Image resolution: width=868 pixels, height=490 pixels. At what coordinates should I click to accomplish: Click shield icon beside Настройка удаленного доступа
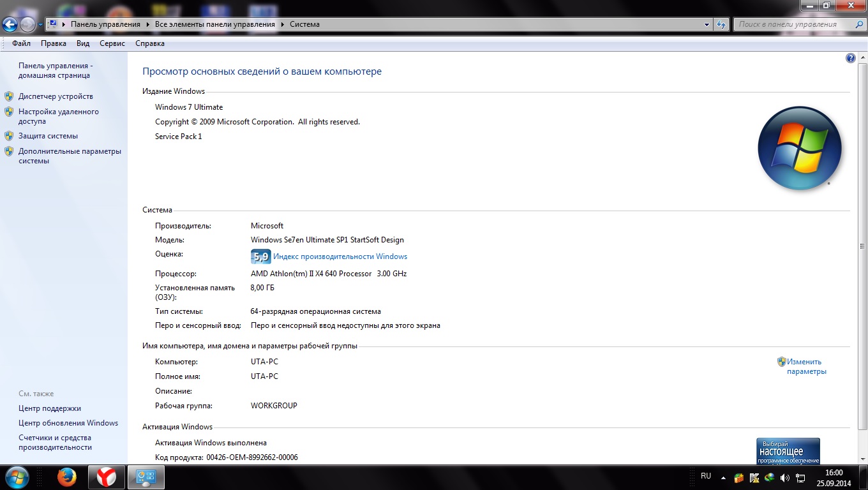click(x=9, y=112)
